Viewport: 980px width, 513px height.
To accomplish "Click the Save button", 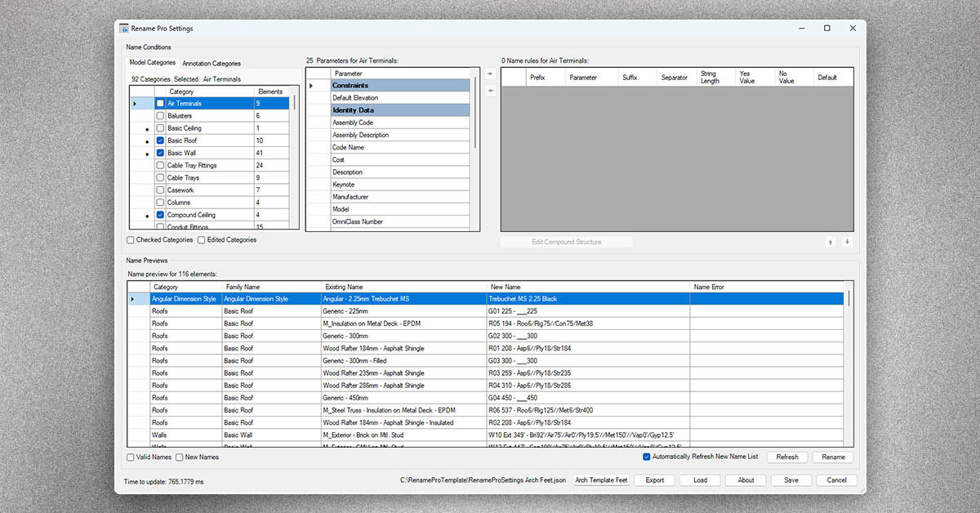I will (x=791, y=480).
